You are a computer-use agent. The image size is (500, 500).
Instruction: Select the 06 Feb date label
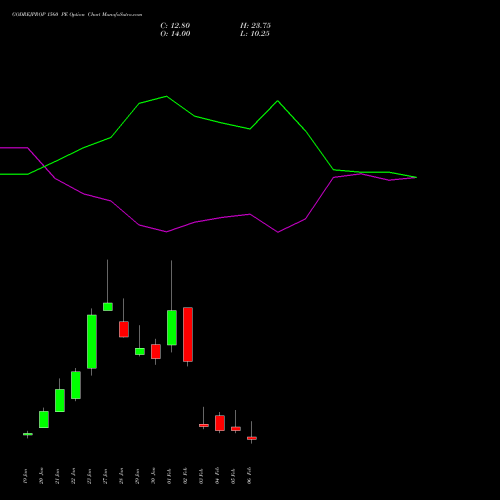pos(250,476)
